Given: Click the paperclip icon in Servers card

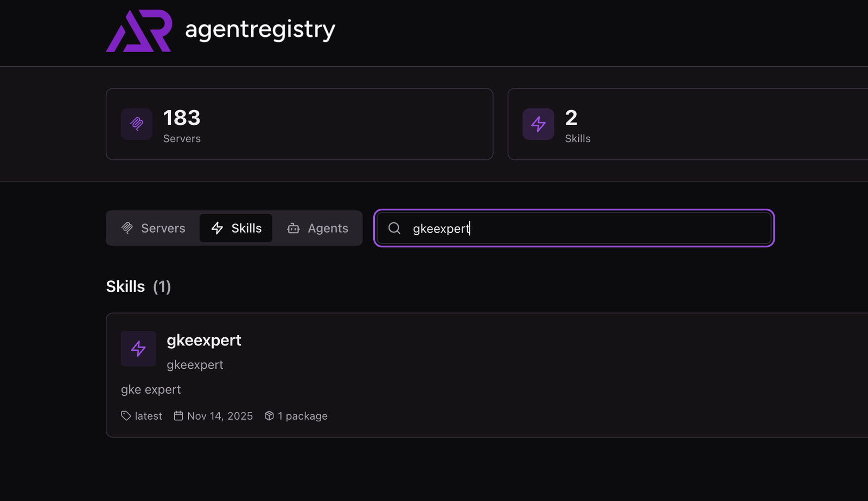Looking at the screenshot, I should coord(137,124).
